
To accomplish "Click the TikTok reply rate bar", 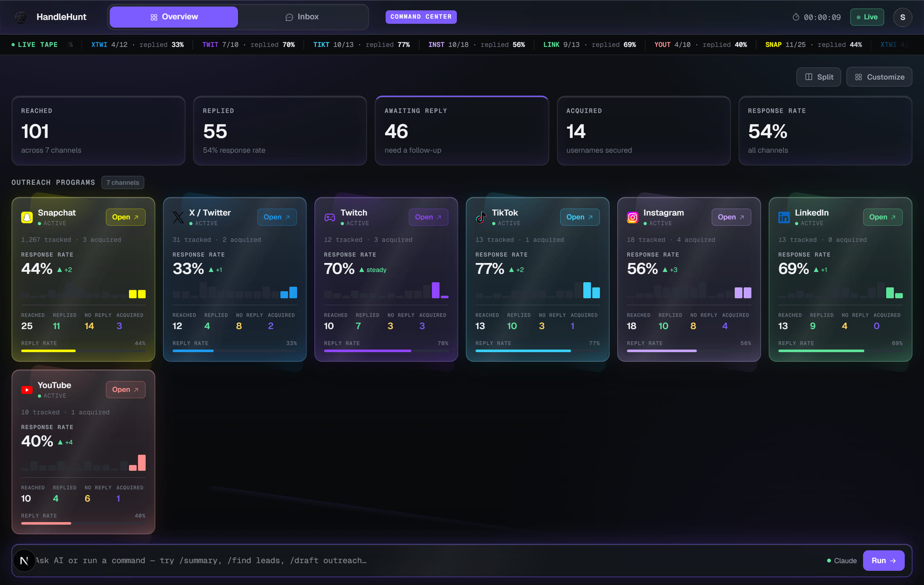I will tap(537, 351).
